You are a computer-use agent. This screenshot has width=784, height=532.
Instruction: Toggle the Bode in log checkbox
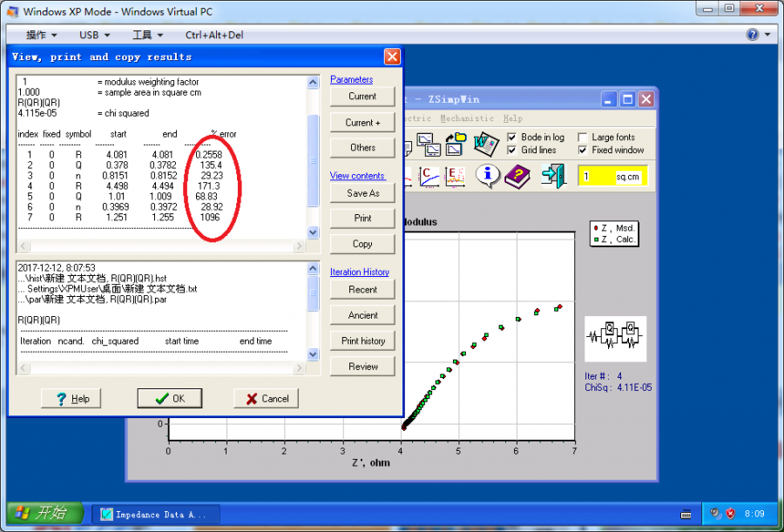(x=511, y=137)
